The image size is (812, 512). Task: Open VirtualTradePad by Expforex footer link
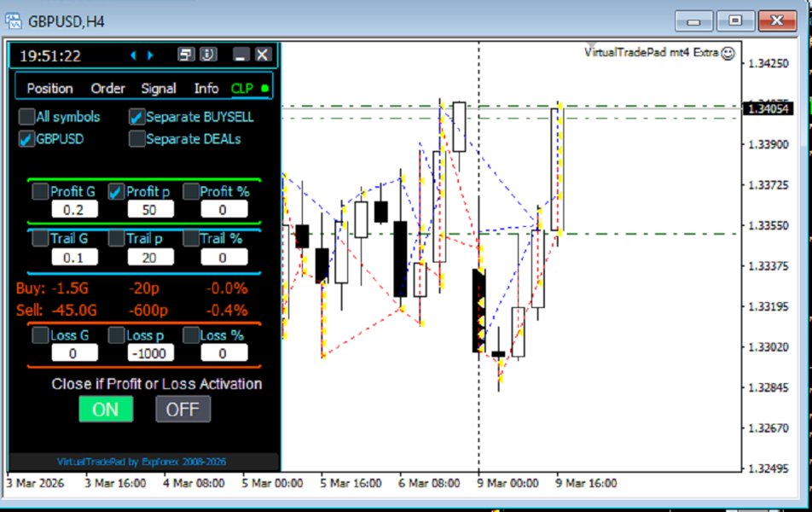click(142, 462)
